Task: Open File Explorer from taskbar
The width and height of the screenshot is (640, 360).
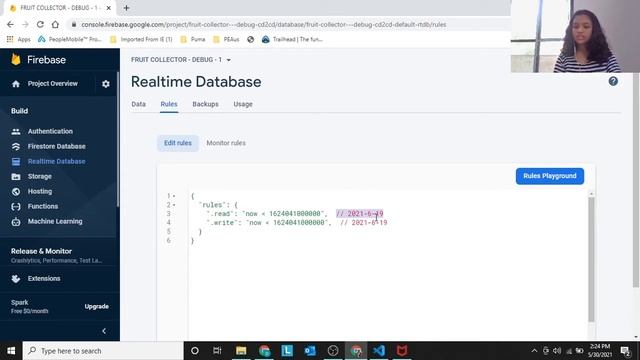Action: click(x=241, y=351)
